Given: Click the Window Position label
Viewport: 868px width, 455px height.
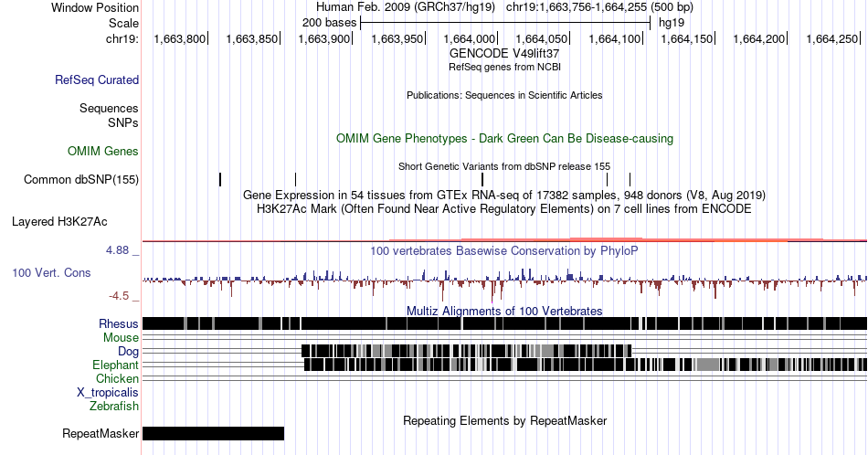Looking at the screenshot, I should [95, 7].
